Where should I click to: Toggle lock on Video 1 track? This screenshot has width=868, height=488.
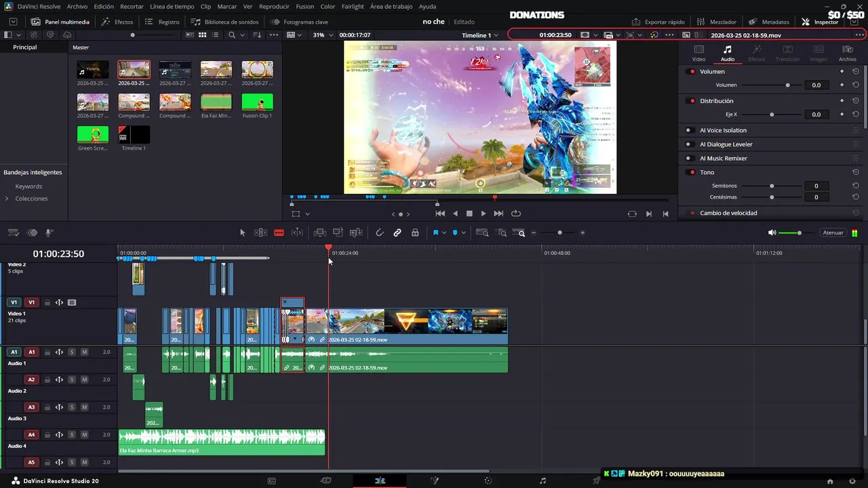47,302
